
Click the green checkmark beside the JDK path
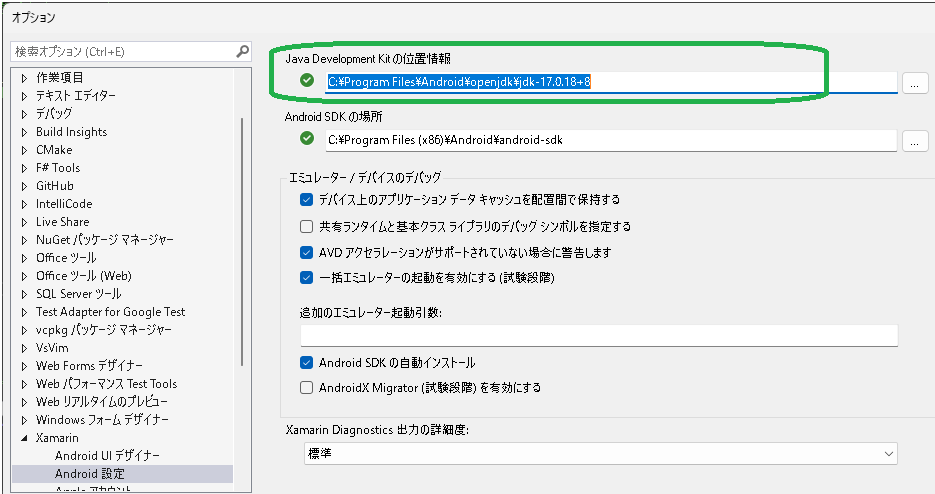point(307,82)
